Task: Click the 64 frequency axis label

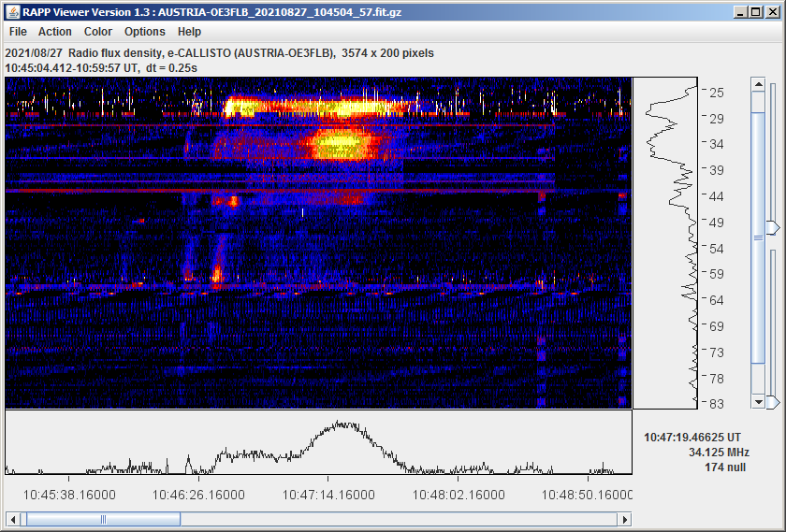Action: [x=717, y=300]
